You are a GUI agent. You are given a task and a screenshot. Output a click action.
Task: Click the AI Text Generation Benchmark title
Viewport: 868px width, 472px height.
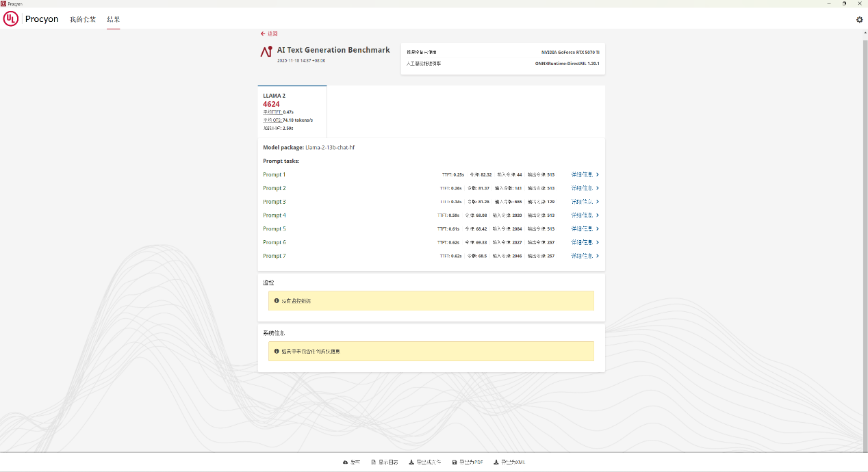coord(333,50)
